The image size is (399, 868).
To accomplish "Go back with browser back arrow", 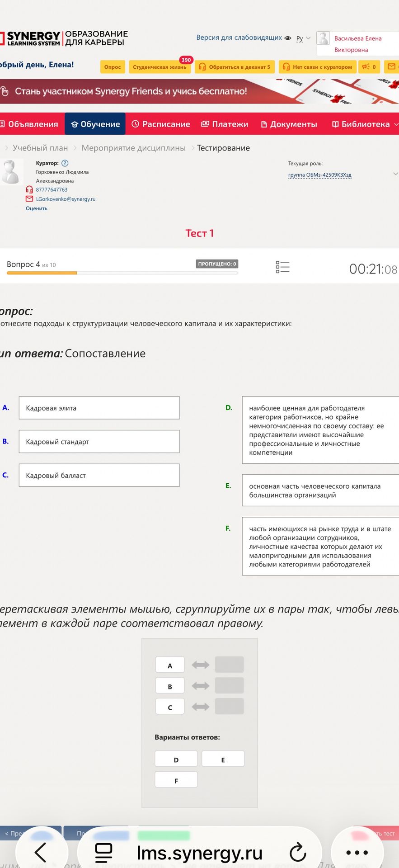I will [41, 853].
